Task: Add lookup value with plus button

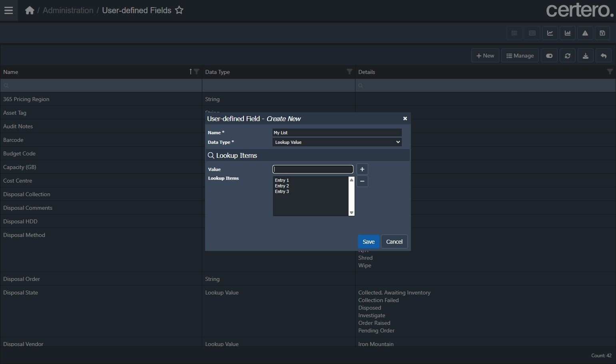Action: point(362,169)
